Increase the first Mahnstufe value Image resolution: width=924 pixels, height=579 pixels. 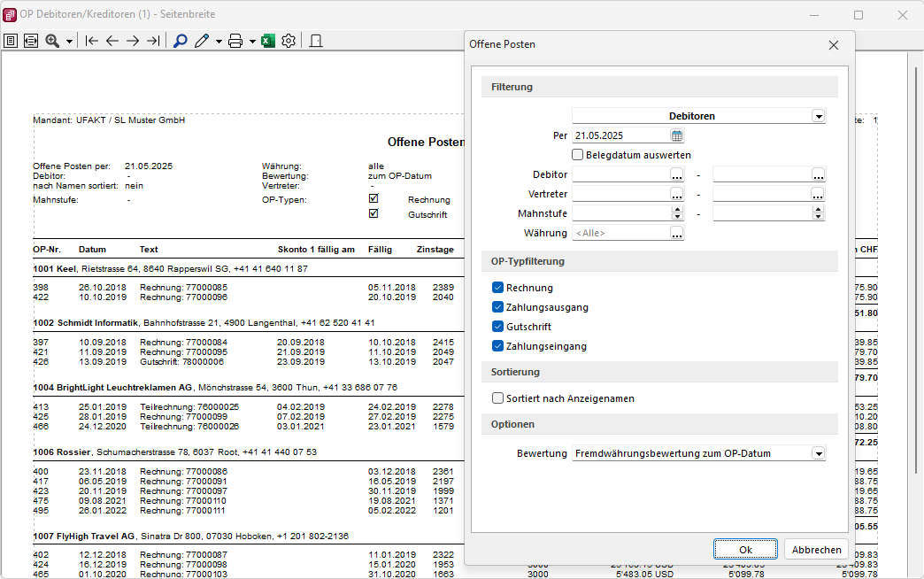tap(677, 210)
